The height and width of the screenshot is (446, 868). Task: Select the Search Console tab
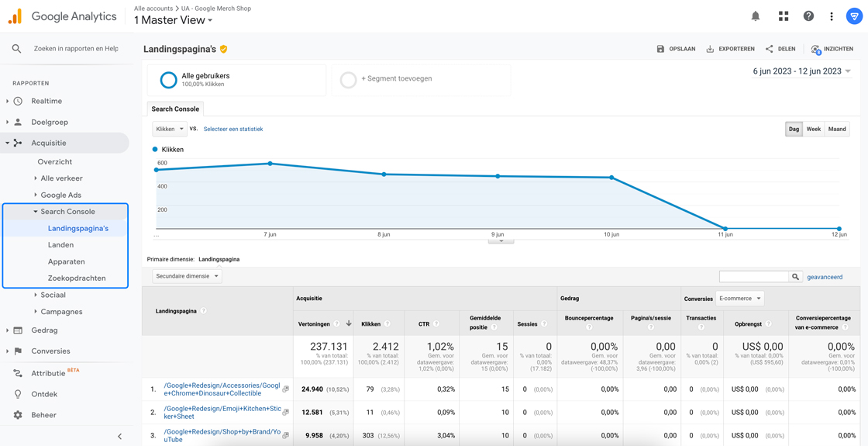[x=175, y=109]
